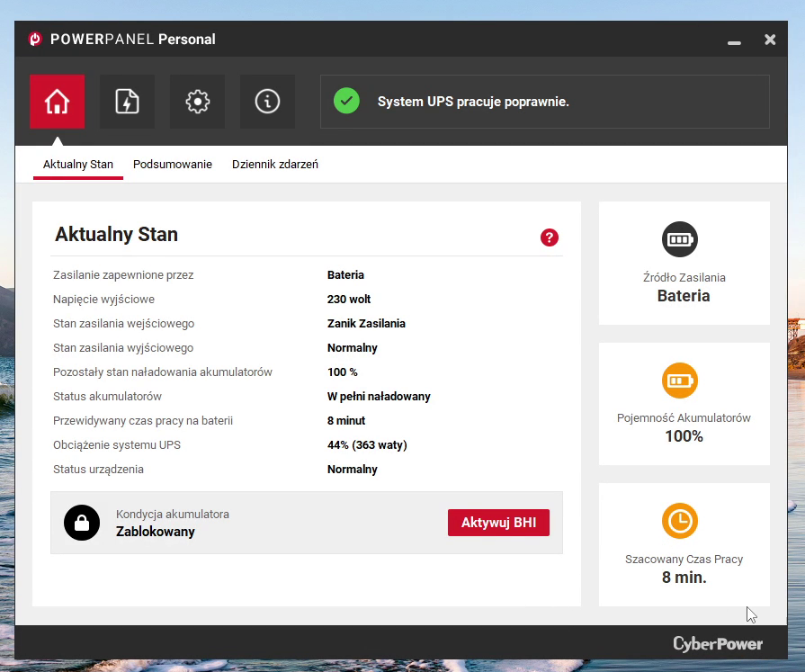Click the orange clock runtime icon
Image resolution: width=805 pixels, height=672 pixels.
(x=680, y=521)
